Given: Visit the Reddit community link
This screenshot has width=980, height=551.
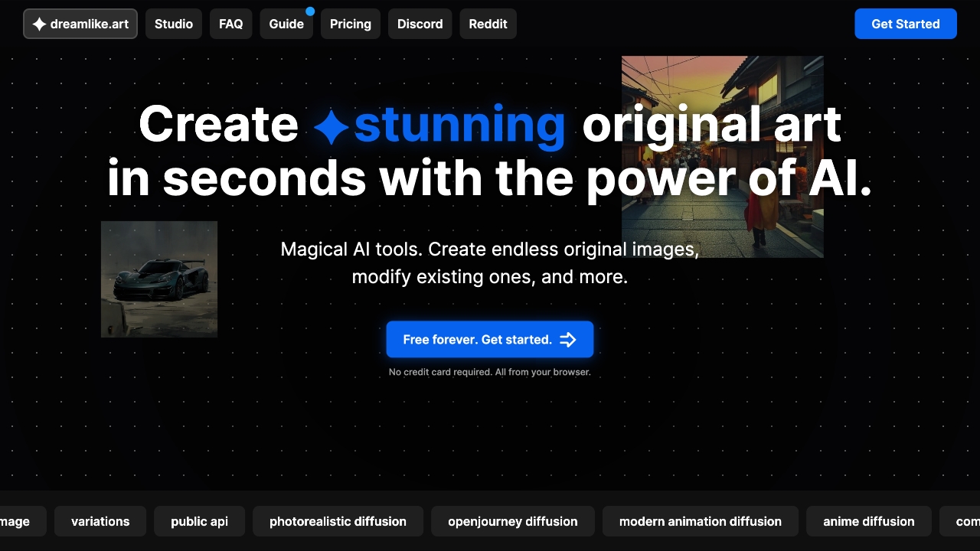Looking at the screenshot, I should 488,24.
